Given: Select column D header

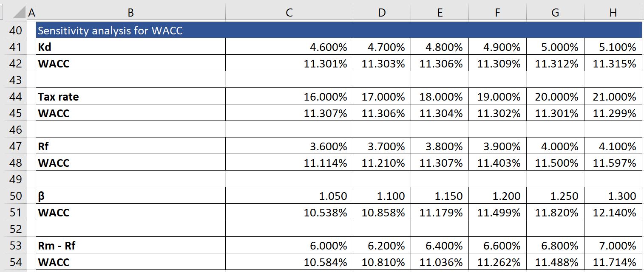Looking at the screenshot, I should pos(381,13).
